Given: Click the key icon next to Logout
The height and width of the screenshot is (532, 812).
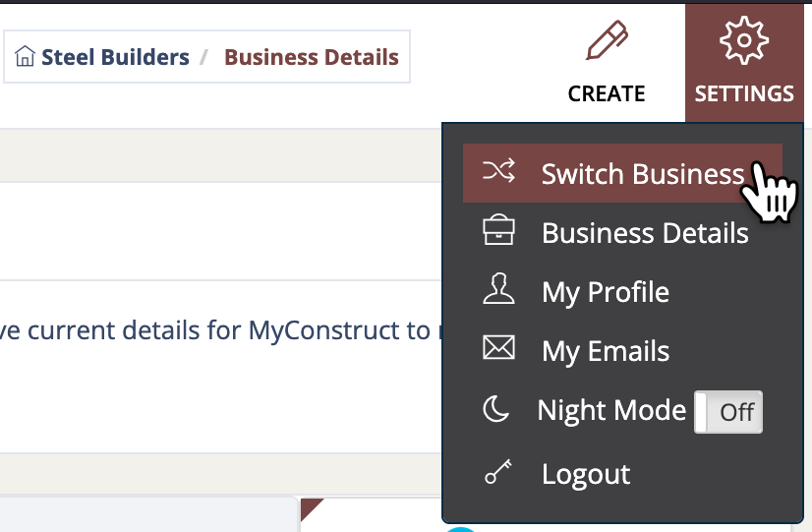Looking at the screenshot, I should 498,471.
